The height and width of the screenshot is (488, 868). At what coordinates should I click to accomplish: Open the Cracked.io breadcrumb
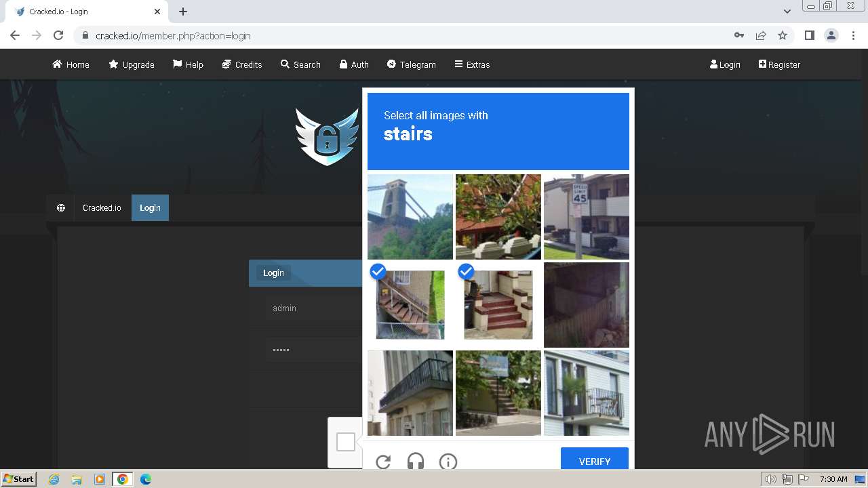point(102,208)
